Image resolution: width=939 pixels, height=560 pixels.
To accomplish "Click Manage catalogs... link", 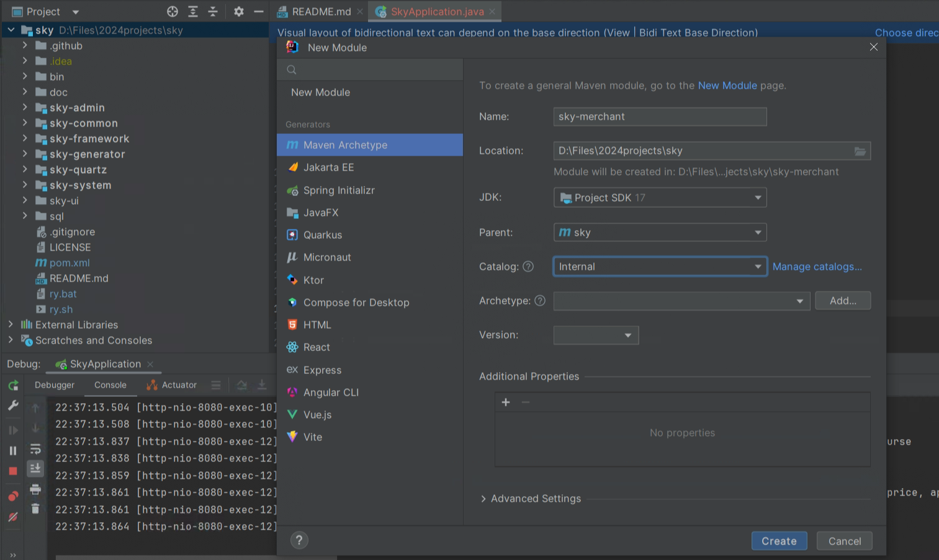I will (817, 267).
